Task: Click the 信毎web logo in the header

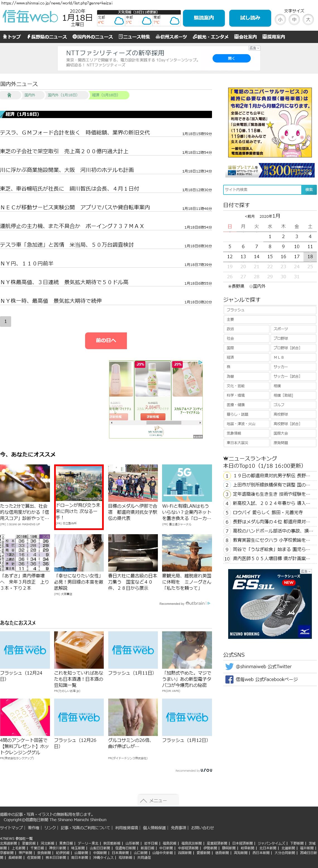Action: [x=30, y=17]
